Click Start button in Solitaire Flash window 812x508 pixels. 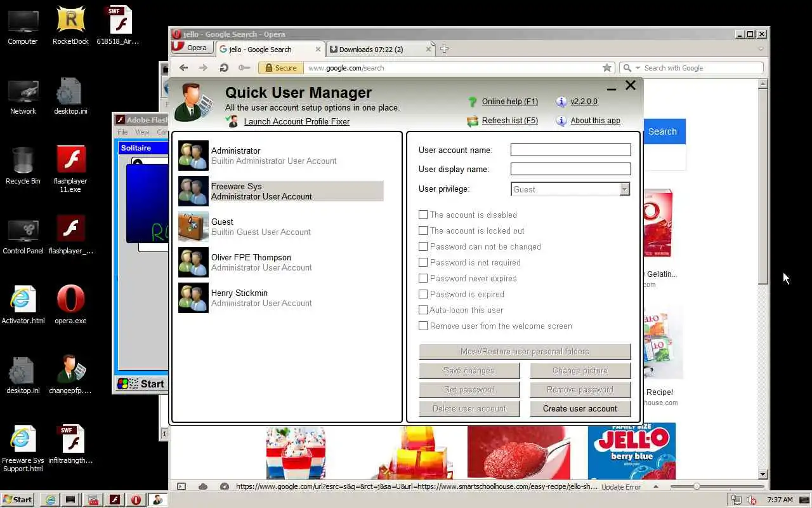pos(141,384)
